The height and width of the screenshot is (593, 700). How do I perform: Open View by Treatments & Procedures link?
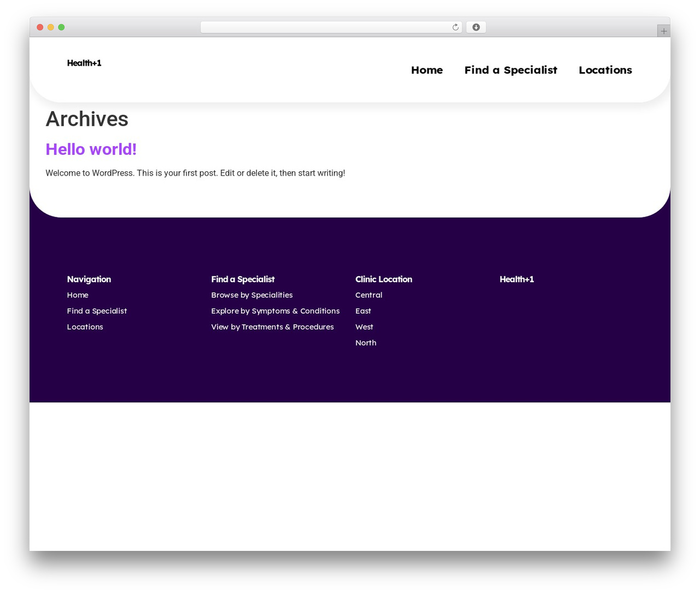pyautogui.click(x=272, y=327)
